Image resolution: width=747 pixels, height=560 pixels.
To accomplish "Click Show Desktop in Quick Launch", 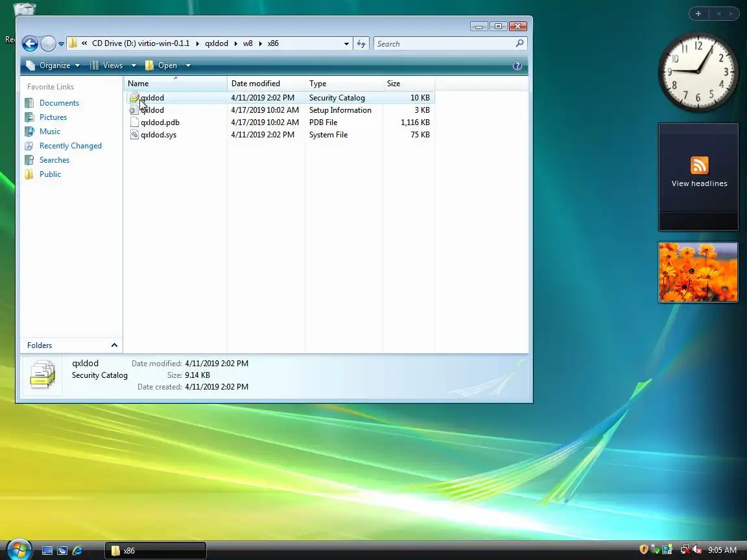I will click(47, 551).
